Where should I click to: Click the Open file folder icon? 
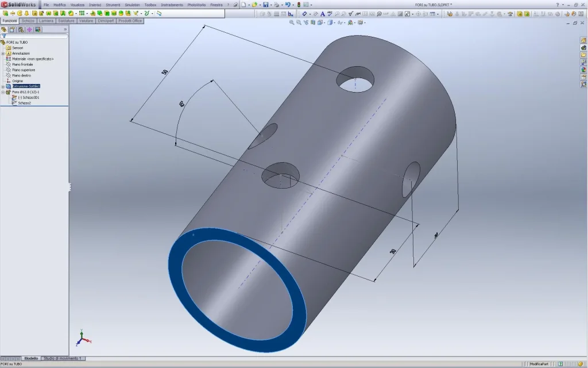coord(254,5)
